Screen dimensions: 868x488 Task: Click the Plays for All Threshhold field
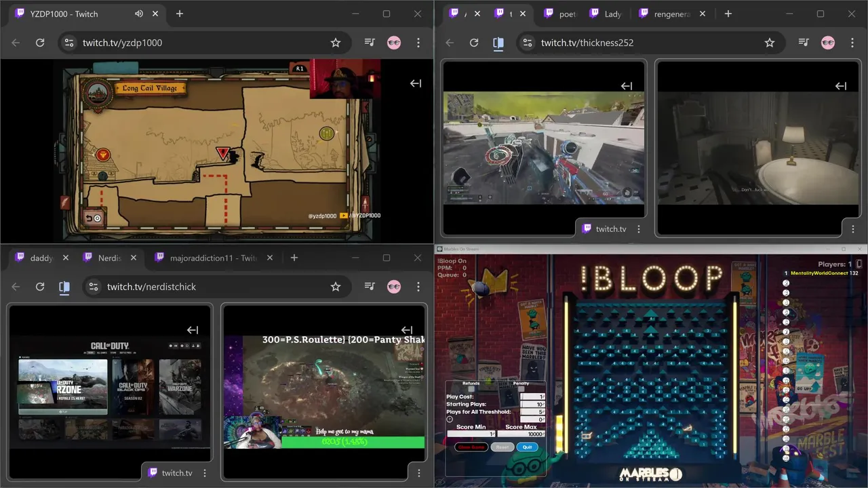532,411
